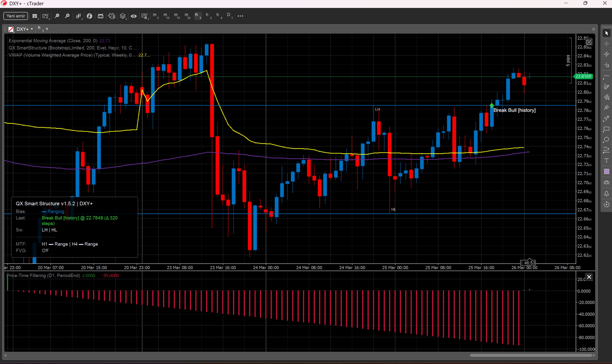The image size is (612, 364).
Task: Select the Fibonacci drawing tool
Action: point(607,119)
